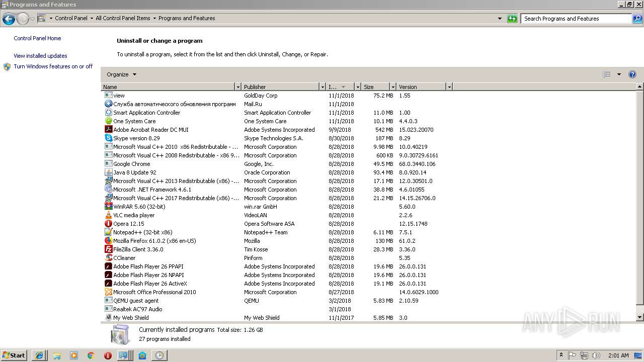The width and height of the screenshot is (644, 362).
Task: Click the VLC media player cone icon
Action: pos(108,215)
